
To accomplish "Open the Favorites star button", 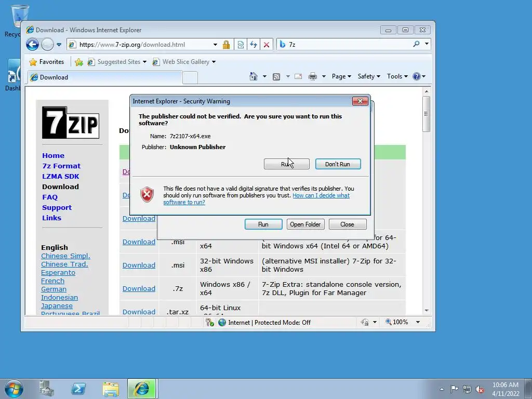I will [47, 62].
